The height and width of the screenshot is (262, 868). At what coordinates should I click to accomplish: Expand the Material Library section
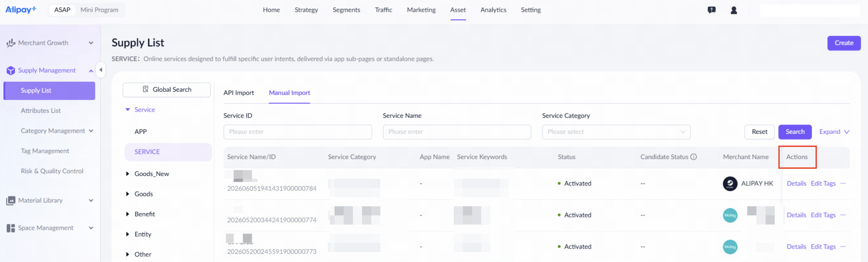click(x=91, y=201)
